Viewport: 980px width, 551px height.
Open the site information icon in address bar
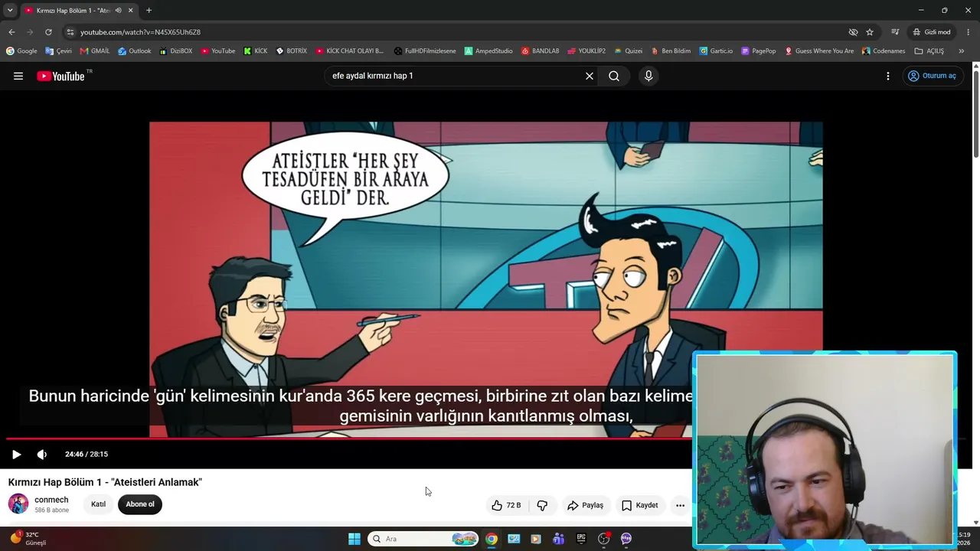[70, 32]
